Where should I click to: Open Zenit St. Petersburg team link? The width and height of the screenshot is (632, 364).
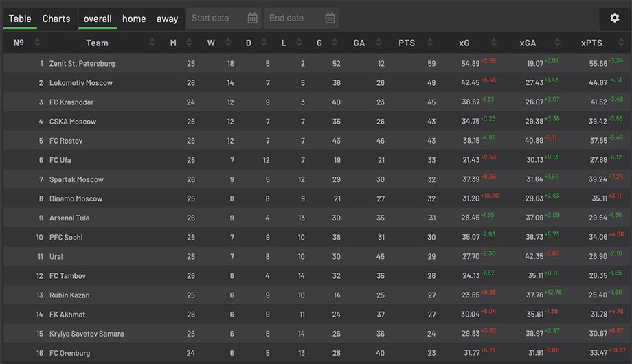(82, 64)
